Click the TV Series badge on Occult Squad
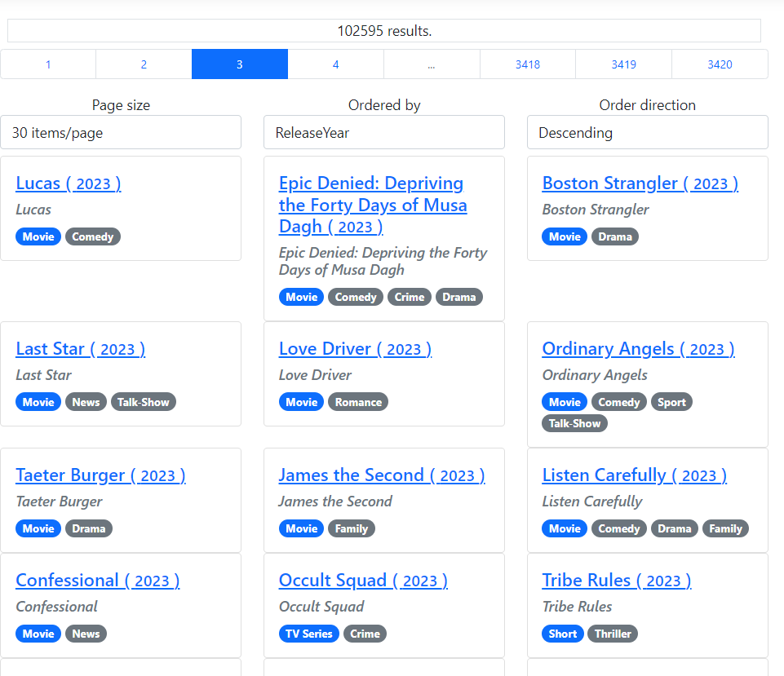 [x=309, y=634]
